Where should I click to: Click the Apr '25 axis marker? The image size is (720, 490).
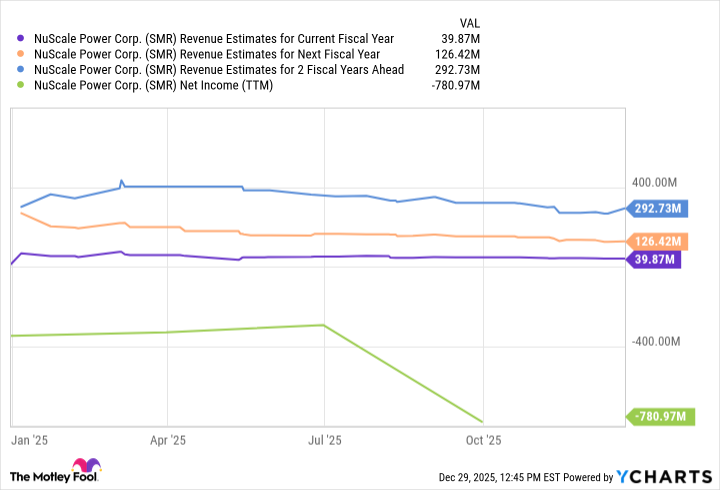pos(167,439)
